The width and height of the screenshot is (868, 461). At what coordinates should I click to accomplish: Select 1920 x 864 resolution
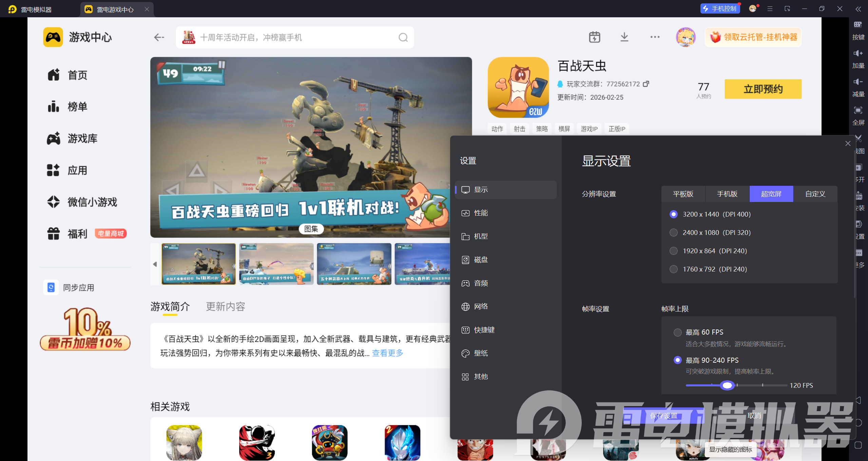pos(674,251)
